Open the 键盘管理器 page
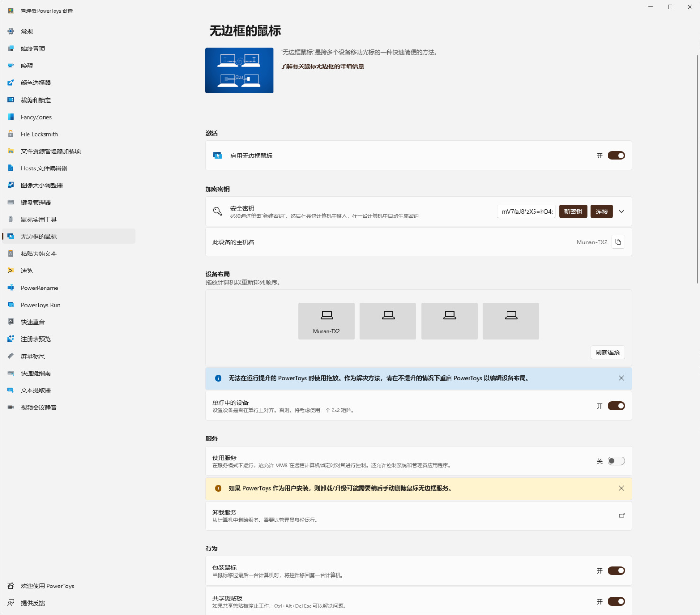This screenshot has height=615, width=700. 69,202
